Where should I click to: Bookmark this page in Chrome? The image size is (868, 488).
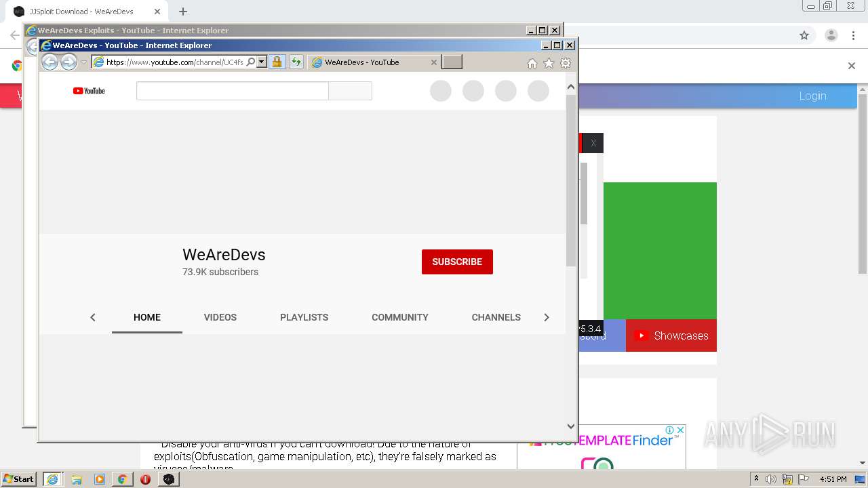(804, 35)
